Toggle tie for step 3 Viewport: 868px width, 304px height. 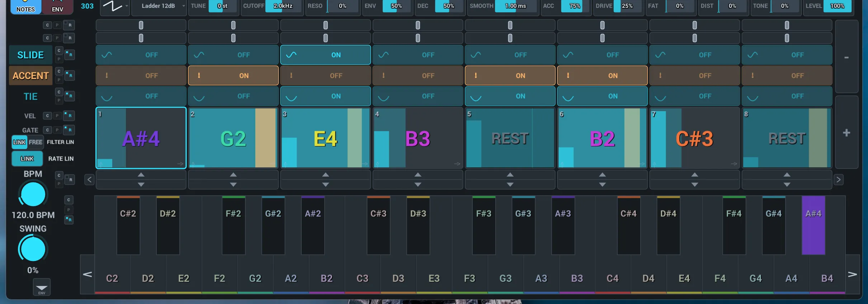click(325, 96)
